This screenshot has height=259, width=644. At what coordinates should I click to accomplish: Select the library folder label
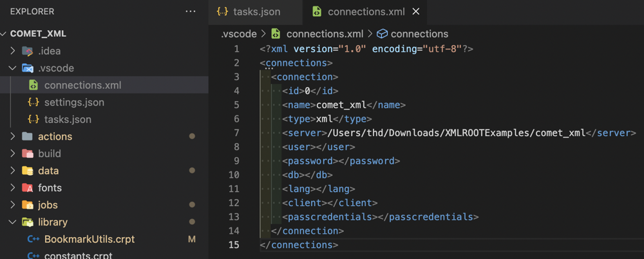tap(53, 222)
